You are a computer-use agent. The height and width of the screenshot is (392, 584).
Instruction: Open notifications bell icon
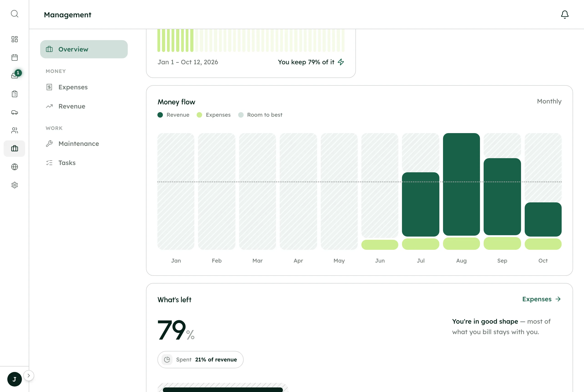[x=565, y=15]
